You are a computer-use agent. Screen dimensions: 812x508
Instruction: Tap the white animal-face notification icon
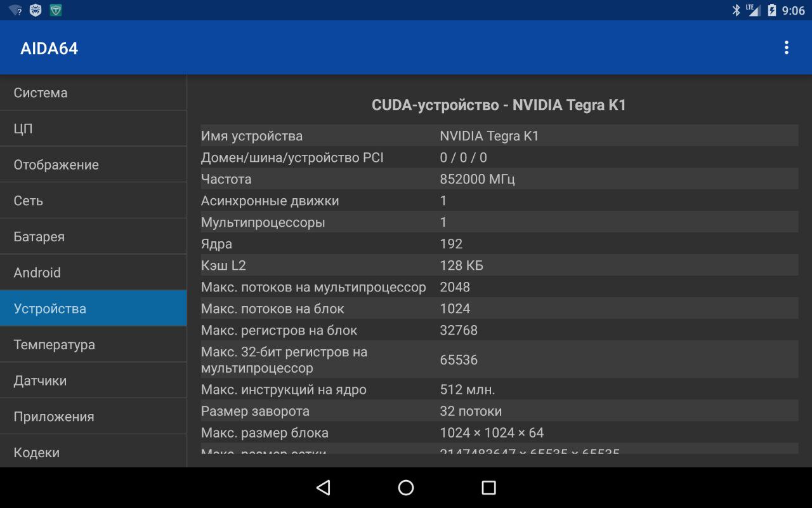click(x=36, y=10)
